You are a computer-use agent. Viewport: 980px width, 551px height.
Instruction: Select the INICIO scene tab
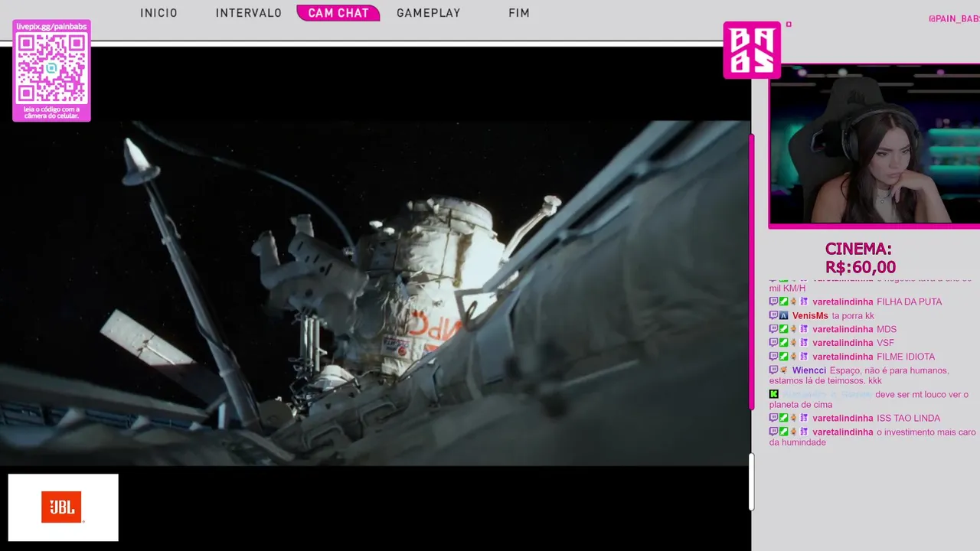click(x=158, y=13)
